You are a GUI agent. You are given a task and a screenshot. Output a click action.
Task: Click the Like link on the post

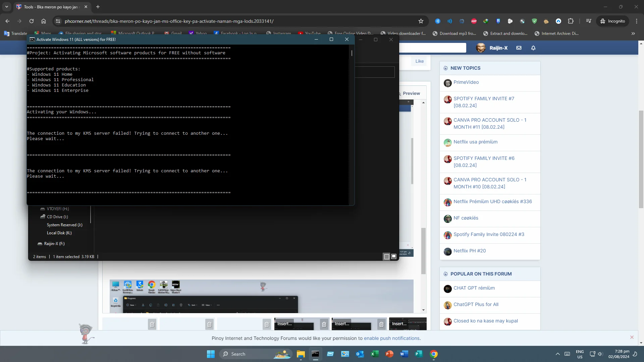(419, 61)
